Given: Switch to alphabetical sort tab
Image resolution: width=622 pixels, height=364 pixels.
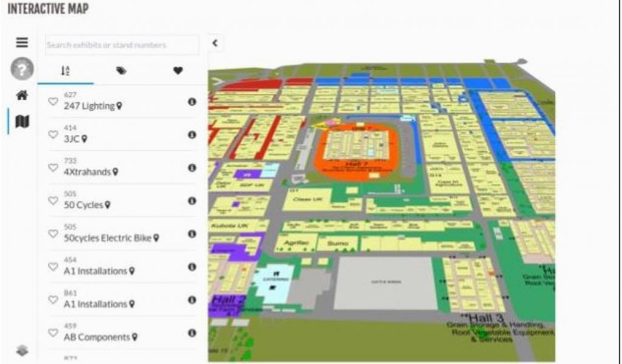Looking at the screenshot, I should pyautogui.click(x=66, y=70).
